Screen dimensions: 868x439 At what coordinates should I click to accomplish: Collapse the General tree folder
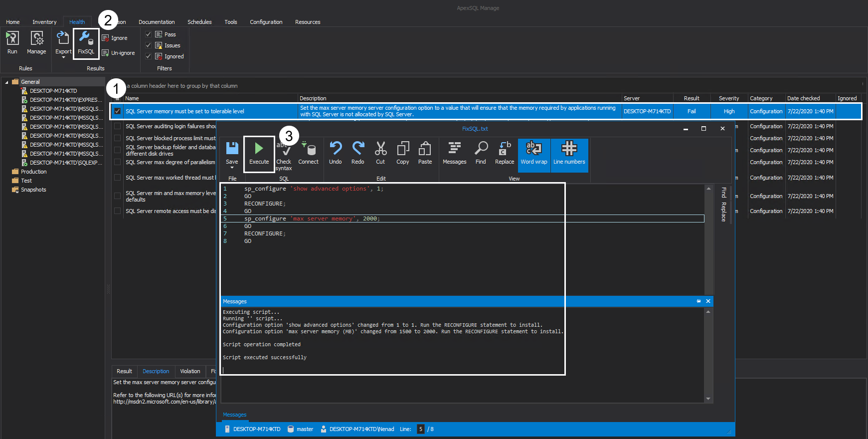(7, 82)
